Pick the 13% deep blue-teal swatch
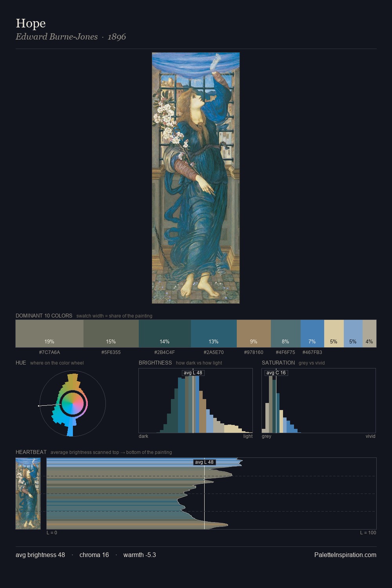The width and height of the screenshot is (392, 588). [214, 334]
